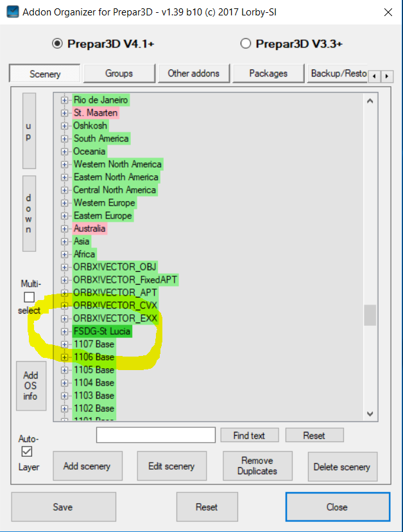Expand the Rio de Janeiro tree node

[64, 100]
